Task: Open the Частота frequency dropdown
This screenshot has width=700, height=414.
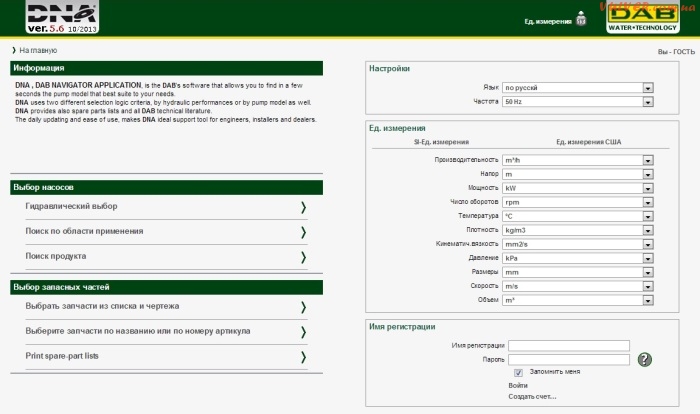Action: pyautogui.click(x=578, y=102)
